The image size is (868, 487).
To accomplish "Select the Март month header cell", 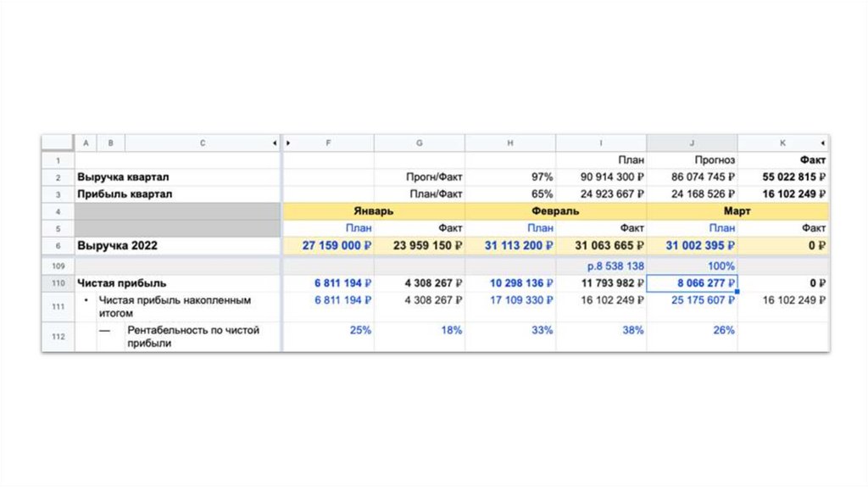I will pos(737,211).
